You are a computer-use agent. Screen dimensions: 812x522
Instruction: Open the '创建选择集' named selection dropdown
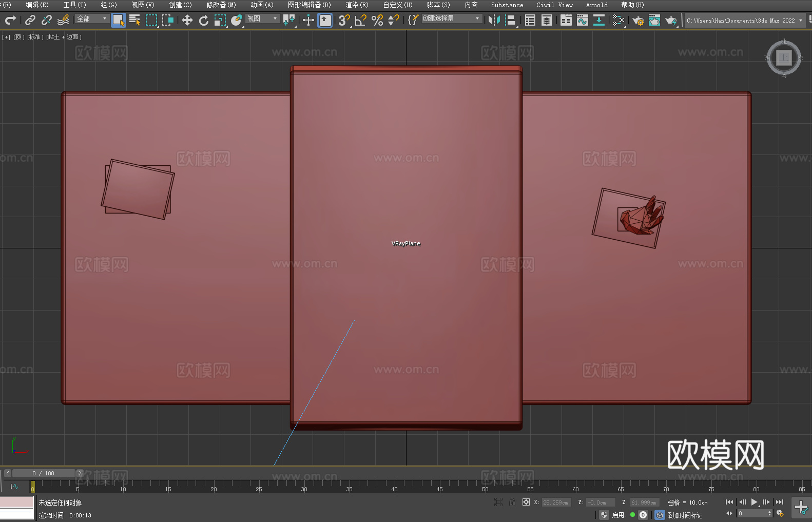coord(452,18)
